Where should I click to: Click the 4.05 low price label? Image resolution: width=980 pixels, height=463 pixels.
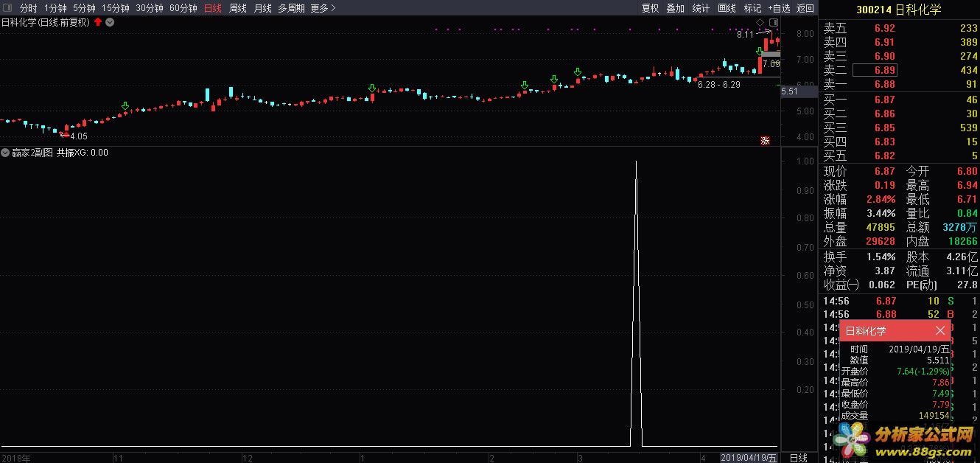pos(78,136)
